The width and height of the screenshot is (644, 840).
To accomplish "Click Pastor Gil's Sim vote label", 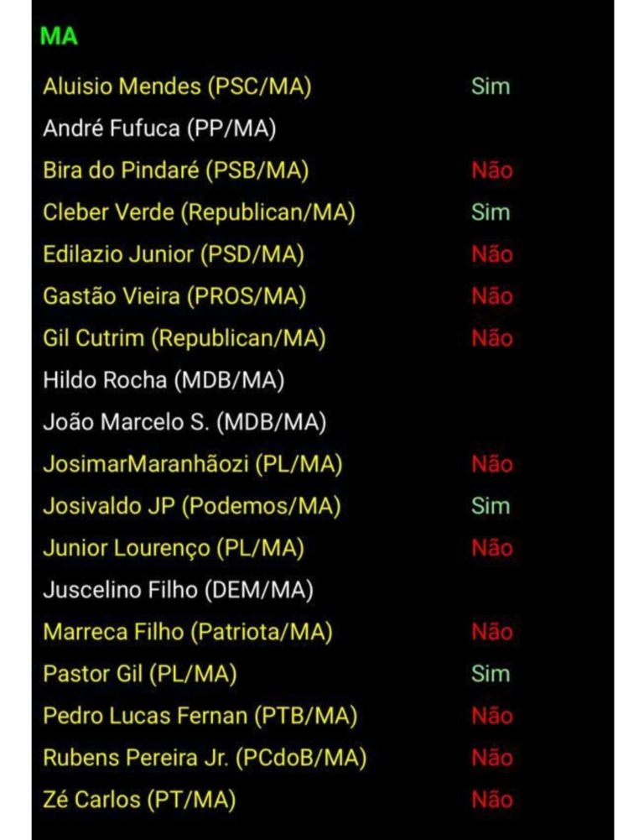I will click(x=491, y=674).
